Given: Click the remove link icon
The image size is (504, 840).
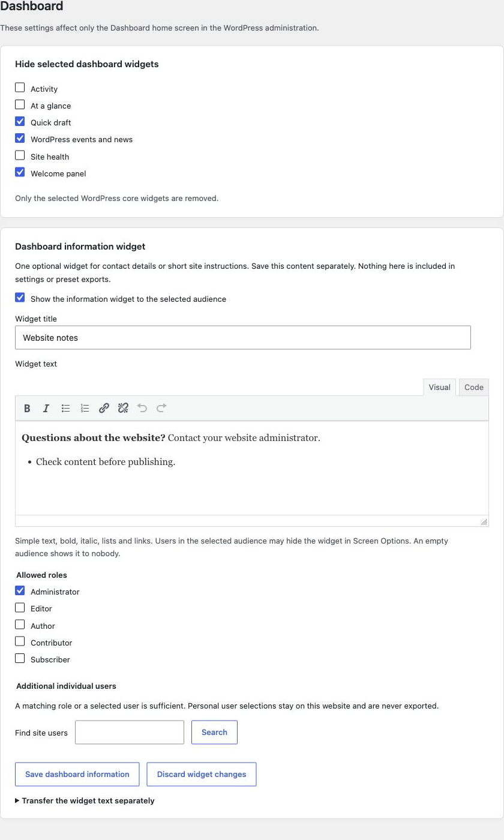Looking at the screenshot, I should (123, 408).
